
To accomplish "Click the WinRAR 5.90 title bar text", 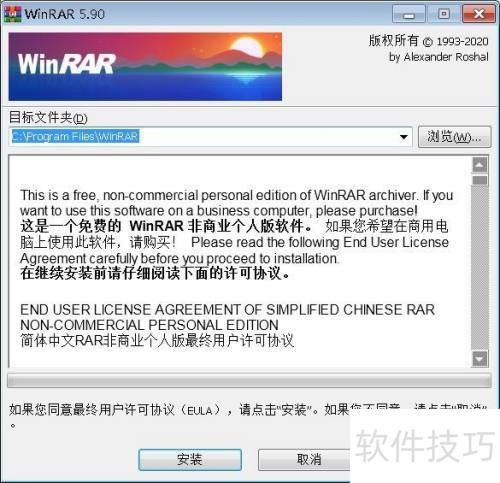I will 65,14.
